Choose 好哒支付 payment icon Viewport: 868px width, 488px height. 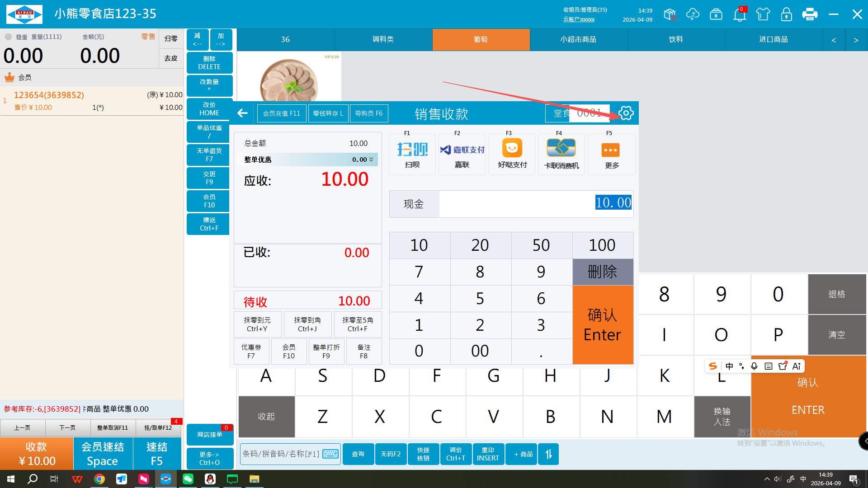512,155
